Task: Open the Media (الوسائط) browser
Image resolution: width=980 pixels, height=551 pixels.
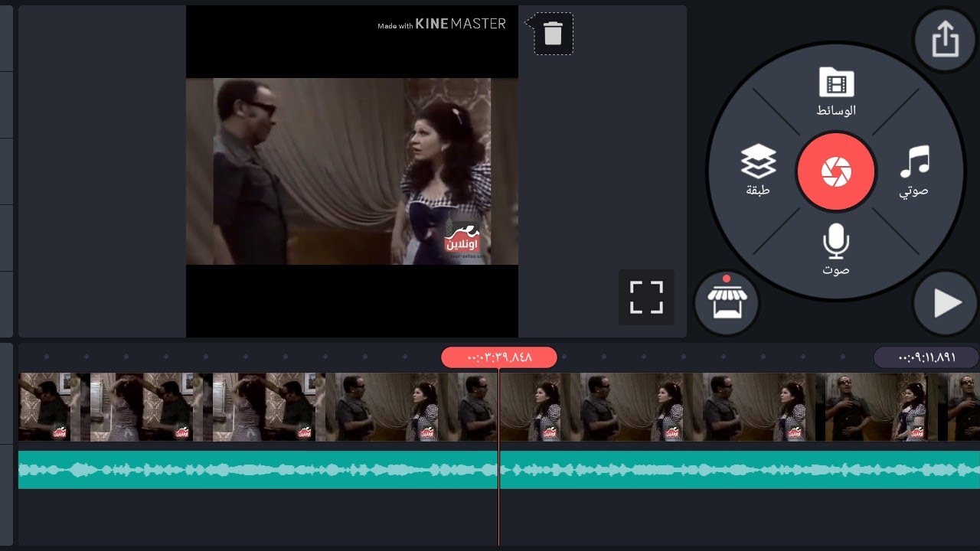Action: [x=836, y=92]
